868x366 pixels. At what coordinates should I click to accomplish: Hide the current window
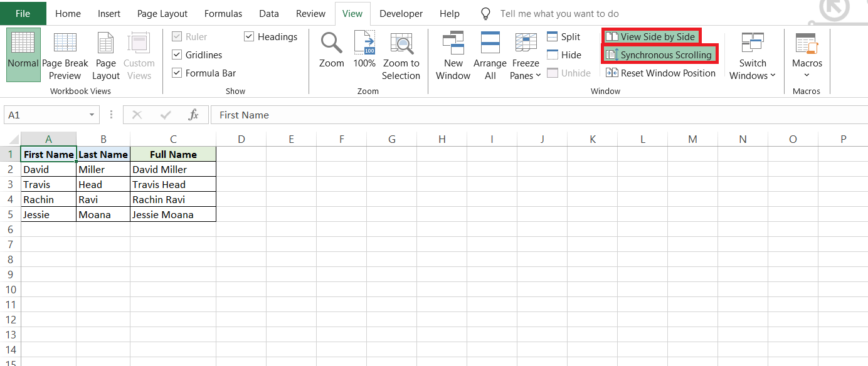564,55
